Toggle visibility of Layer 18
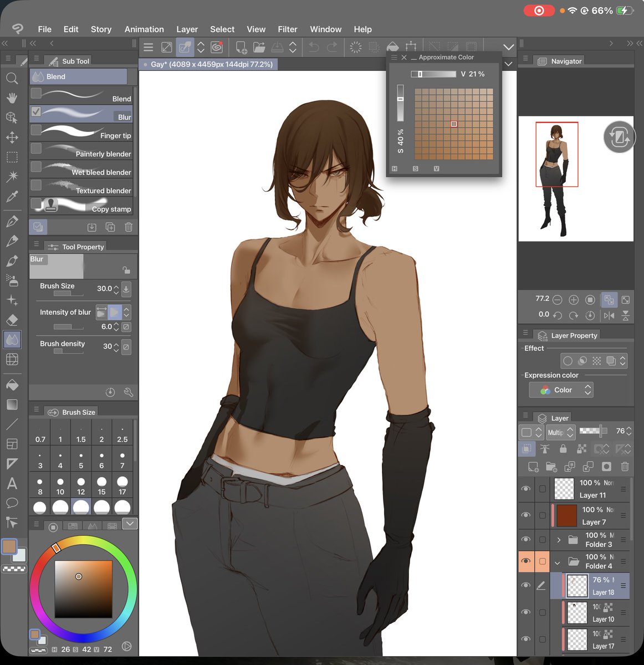 coord(526,585)
